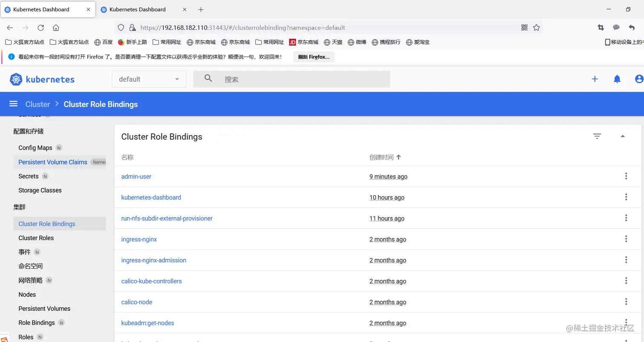Bookmark this page with the star icon

pos(536,28)
